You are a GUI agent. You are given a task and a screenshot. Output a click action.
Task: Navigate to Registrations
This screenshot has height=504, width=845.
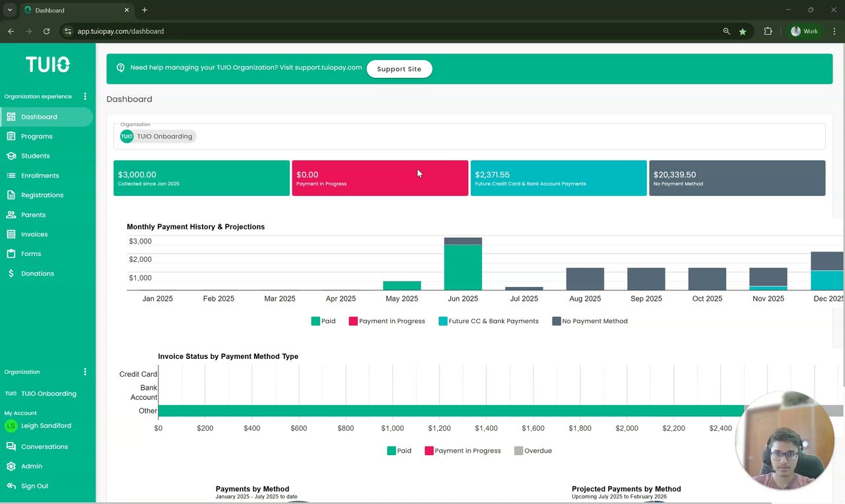coord(42,195)
